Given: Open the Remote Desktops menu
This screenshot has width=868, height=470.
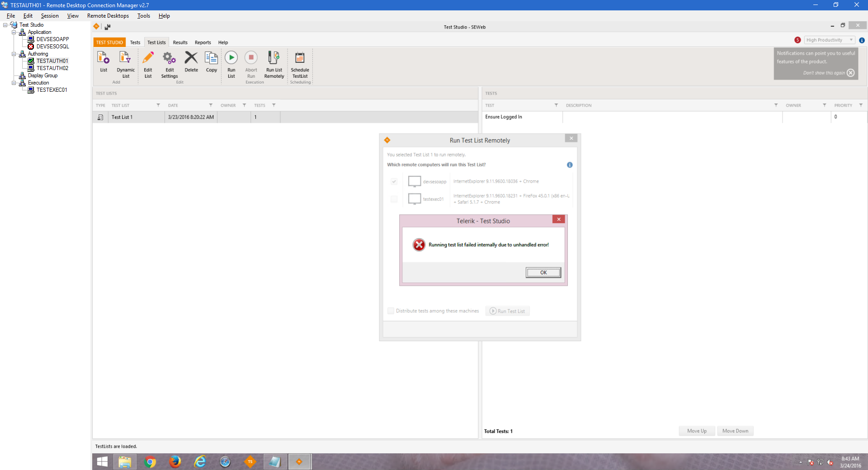Looking at the screenshot, I should pos(108,16).
